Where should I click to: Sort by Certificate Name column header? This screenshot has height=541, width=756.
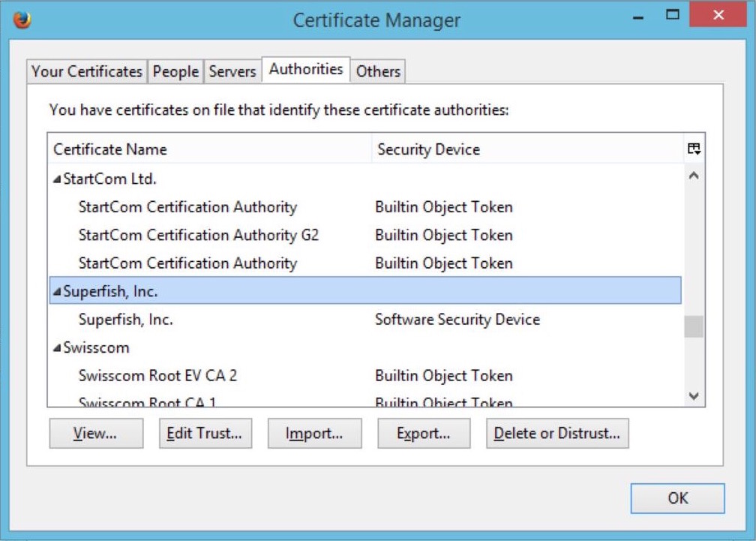coord(210,149)
